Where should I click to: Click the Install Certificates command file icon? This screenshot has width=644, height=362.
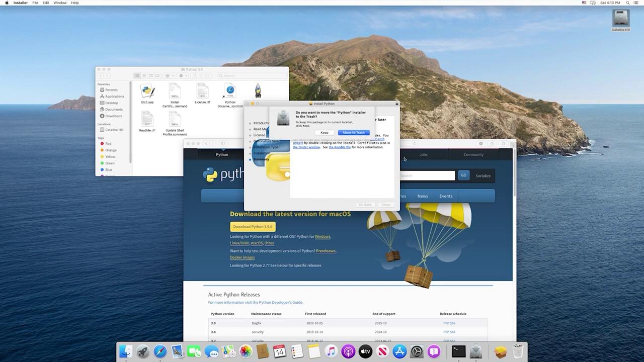coord(175,92)
